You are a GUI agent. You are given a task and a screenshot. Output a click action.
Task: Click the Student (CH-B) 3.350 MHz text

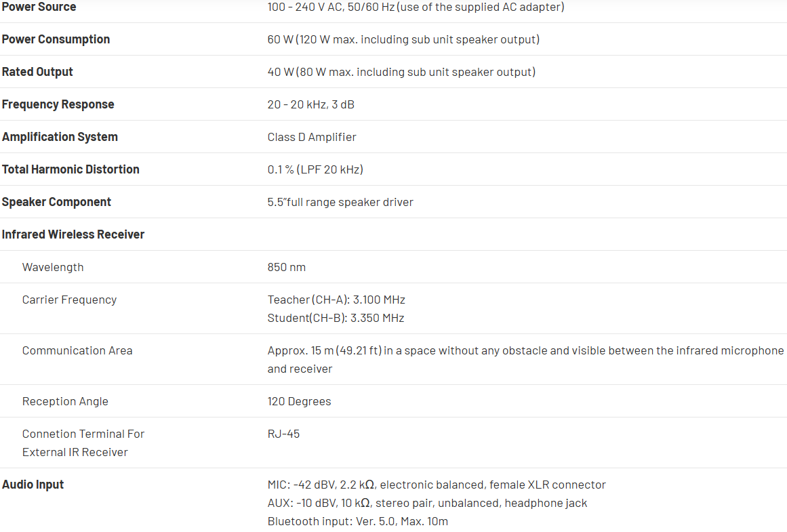(336, 318)
